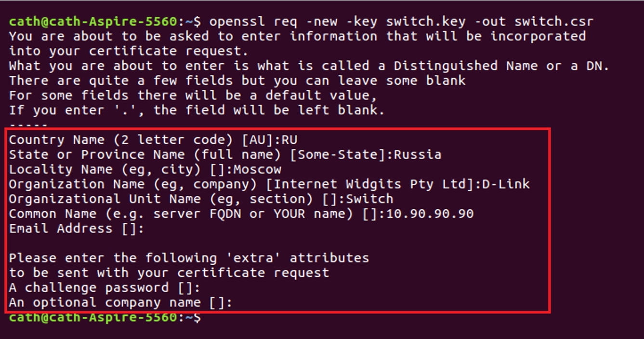Click the Organization Name value D-Link

point(506,184)
